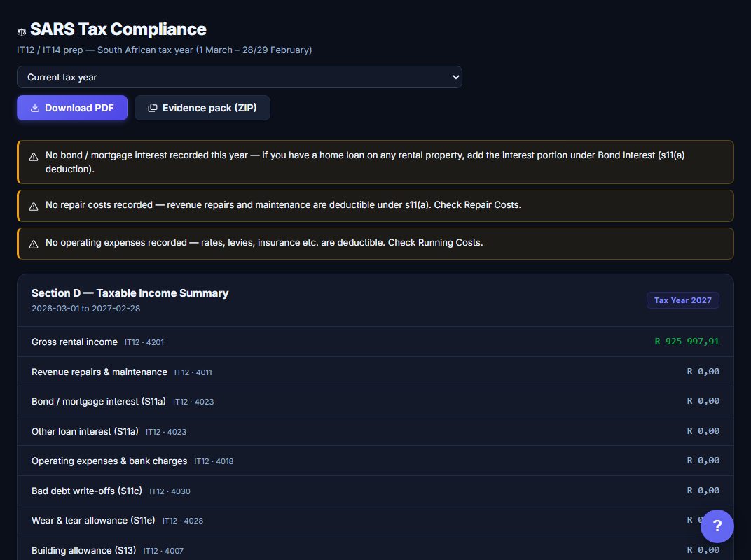Click the Tax Year 2027 badge
This screenshot has width=751, height=560.
tap(682, 300)
